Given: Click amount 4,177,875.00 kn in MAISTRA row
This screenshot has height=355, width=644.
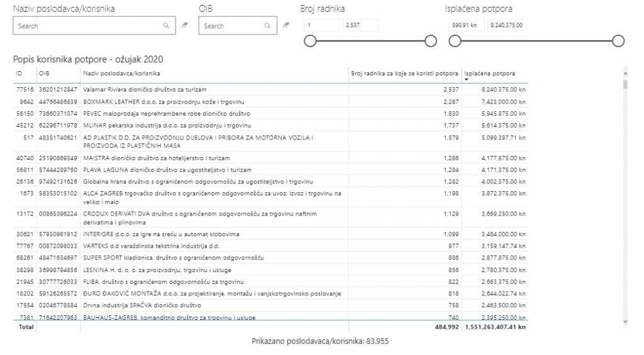Looking at the screenshot, I should [x=504, y=158].
